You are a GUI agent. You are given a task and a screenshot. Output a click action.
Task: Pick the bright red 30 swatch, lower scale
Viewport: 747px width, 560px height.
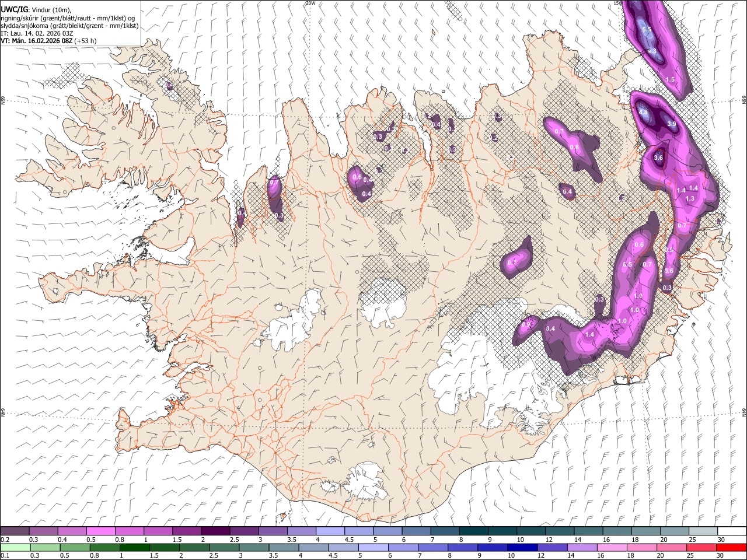(x=731, y=547)
